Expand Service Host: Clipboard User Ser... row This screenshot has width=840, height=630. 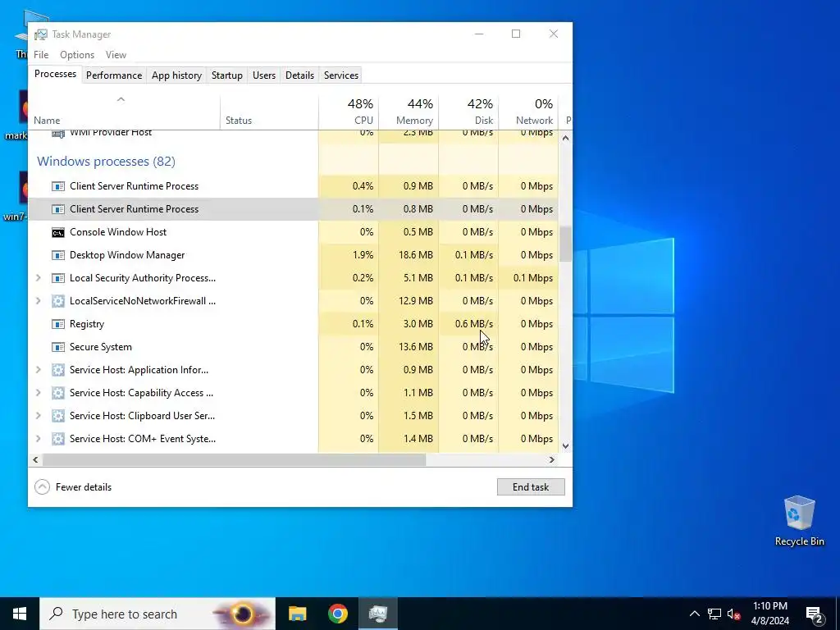click(x=38, y=416)
